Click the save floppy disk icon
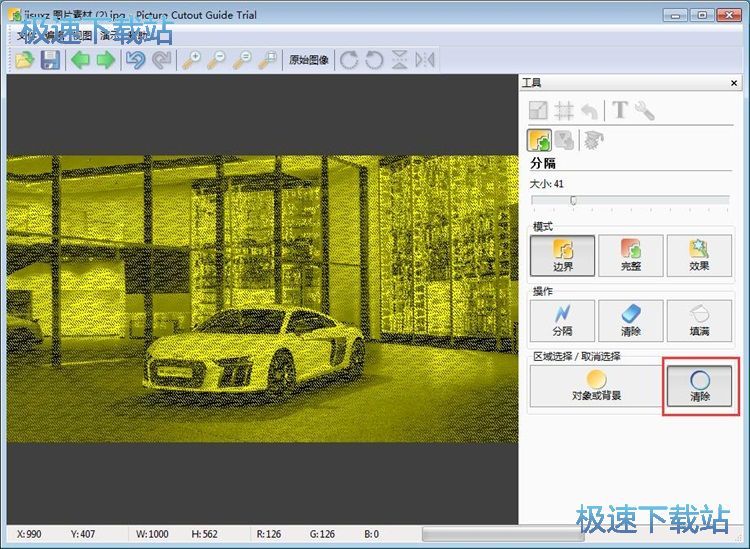This screenshot has width=750, height=549. coord(49,60)
